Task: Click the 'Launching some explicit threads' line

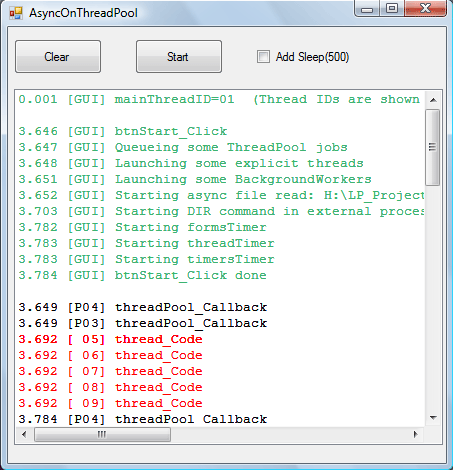Action: tap(191, 163)
